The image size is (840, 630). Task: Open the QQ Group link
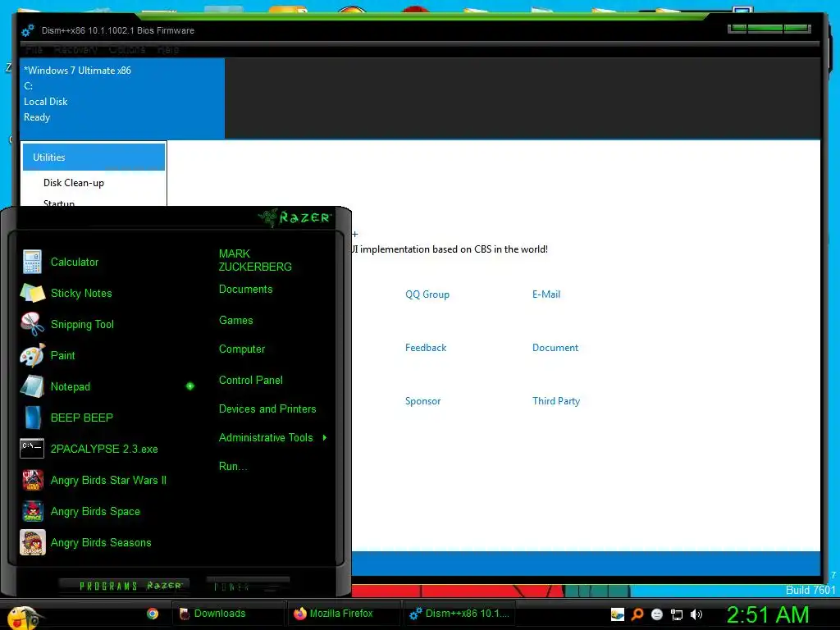click(x=427, y=294)
